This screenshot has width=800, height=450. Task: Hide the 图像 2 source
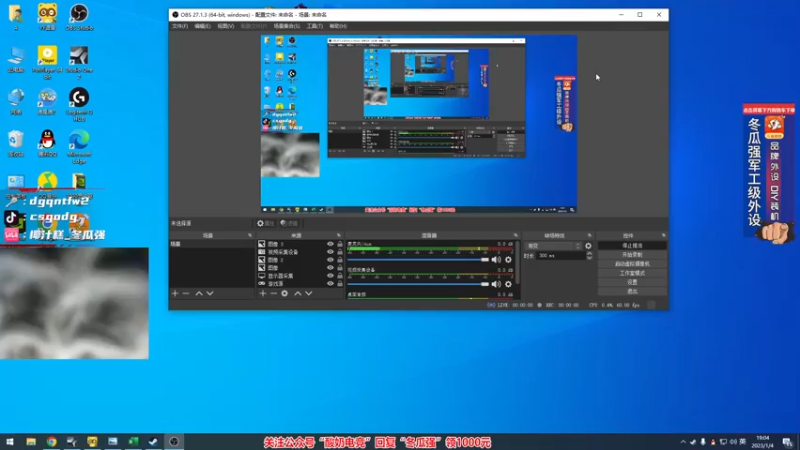pos(330,260)
